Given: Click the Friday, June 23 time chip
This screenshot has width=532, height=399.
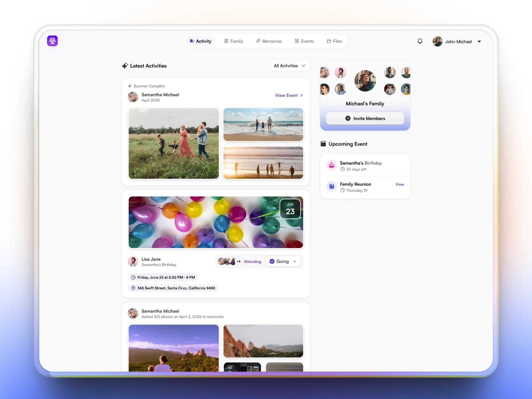Looking at the screenshot, I should (x=163, y=277).
